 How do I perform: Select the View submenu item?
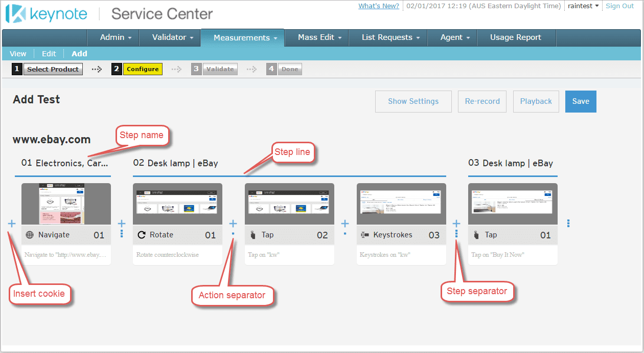coord(18,54)
